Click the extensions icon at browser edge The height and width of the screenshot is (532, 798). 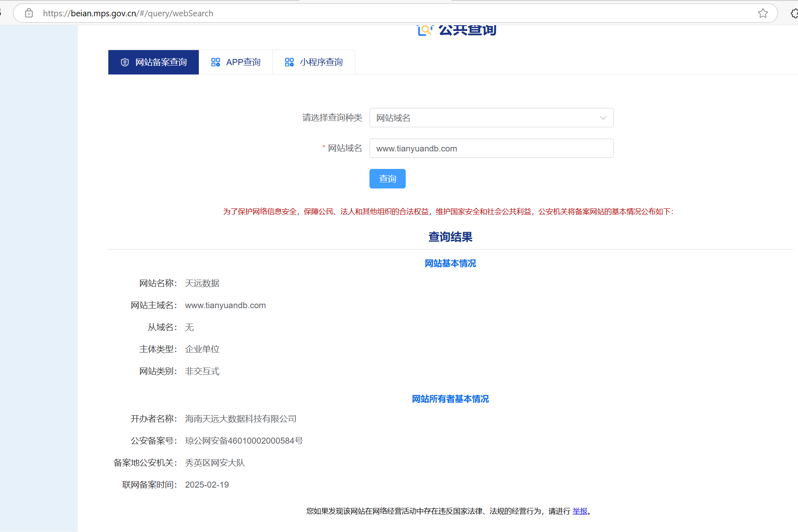794,13
